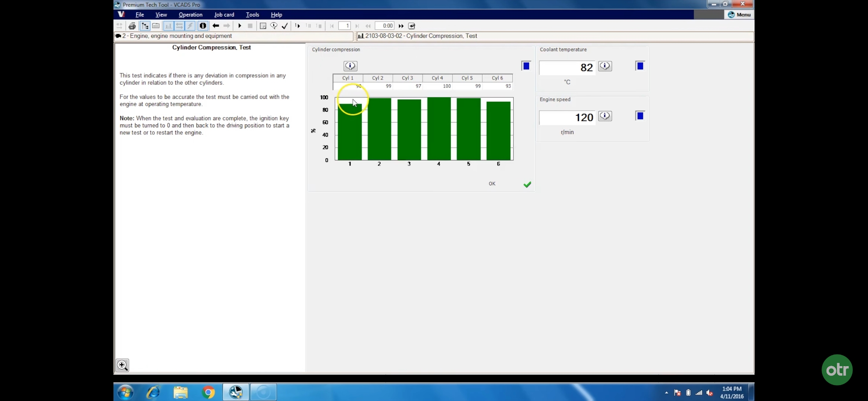The width and height of the screenshot is (868, 401).
Task: Click the engine speed value 120
Action: pos(567,118)
